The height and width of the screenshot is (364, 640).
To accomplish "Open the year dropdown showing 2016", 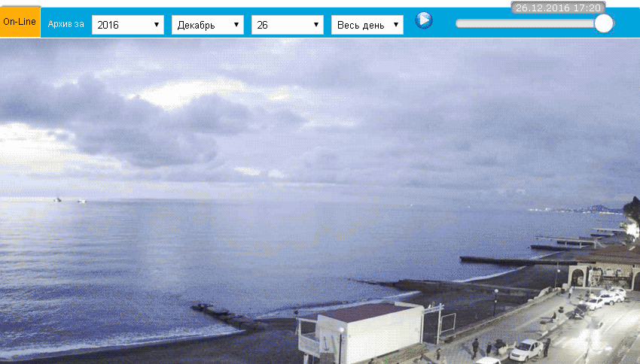I will (x=128, y=25).
